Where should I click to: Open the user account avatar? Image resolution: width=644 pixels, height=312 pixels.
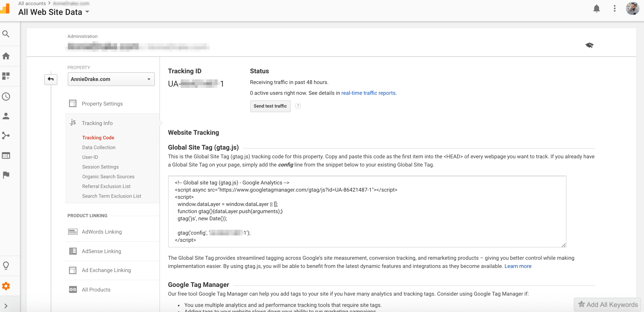(x=632, y=8)
